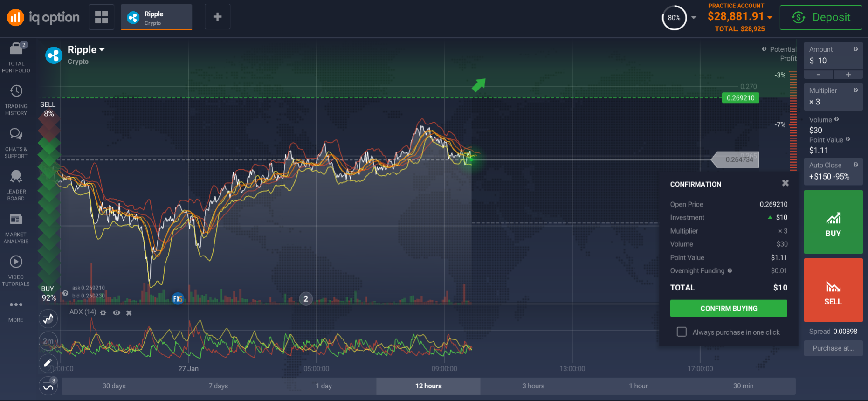Click Point Value help icon in panel
The width and height of the screenshot is (868, 401).
[x=847, y=139]
